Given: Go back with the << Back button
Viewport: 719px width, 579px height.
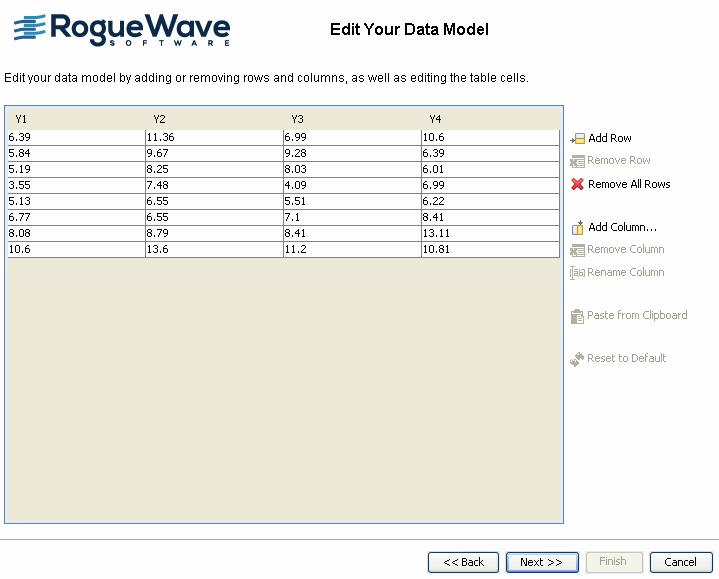Looking at the screenshot, I should (463, 562).
